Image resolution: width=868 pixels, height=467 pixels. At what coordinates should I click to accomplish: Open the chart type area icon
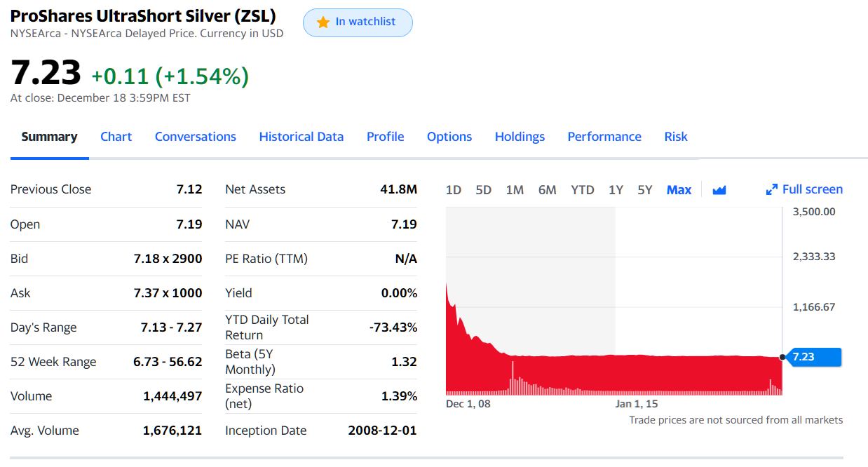719,190
